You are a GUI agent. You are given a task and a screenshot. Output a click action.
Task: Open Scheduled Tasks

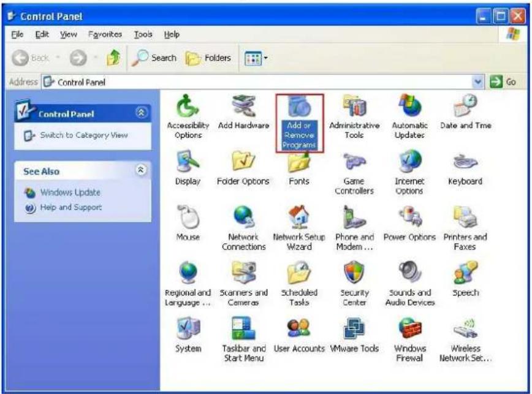(x=299, y=284)
